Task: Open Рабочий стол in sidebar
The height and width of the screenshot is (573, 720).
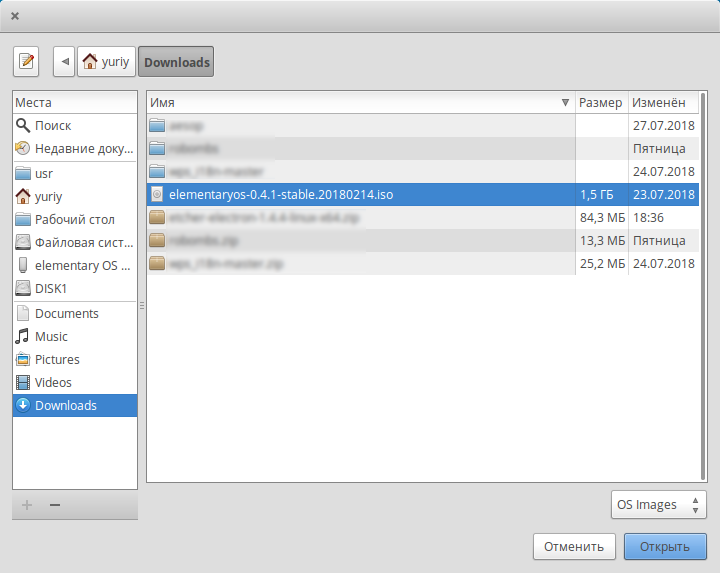Action: 75,219
